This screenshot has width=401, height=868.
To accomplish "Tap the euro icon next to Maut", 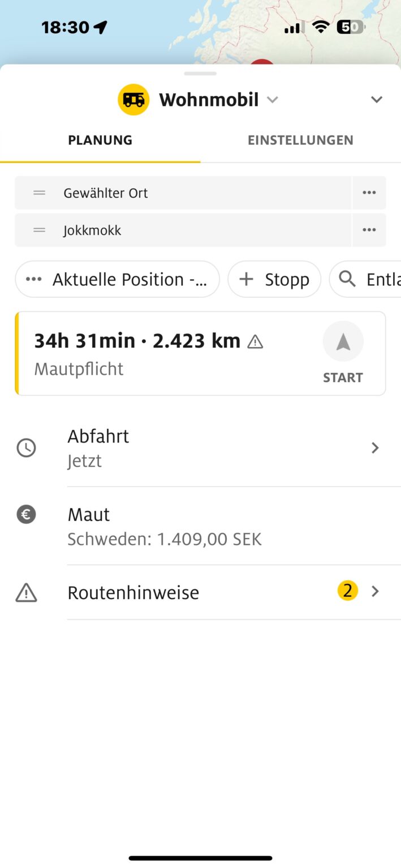I will tap(26, 514).
